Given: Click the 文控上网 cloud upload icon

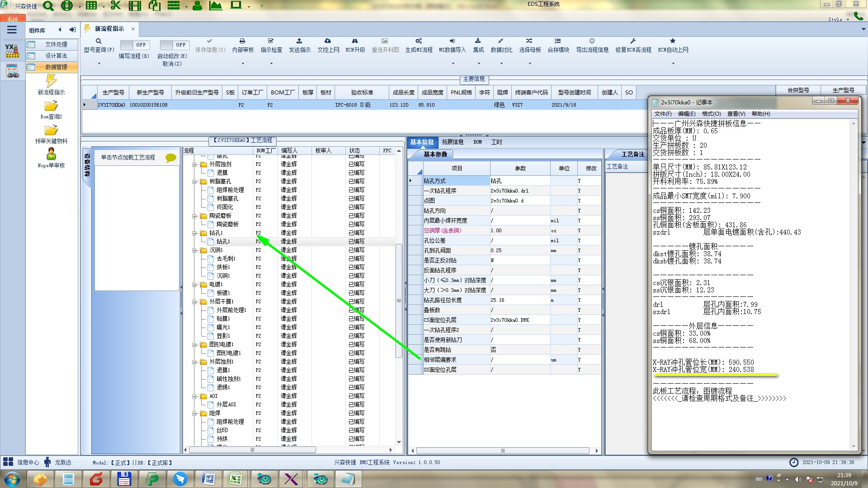Looking at the screenshot, I should pos(328,41).
